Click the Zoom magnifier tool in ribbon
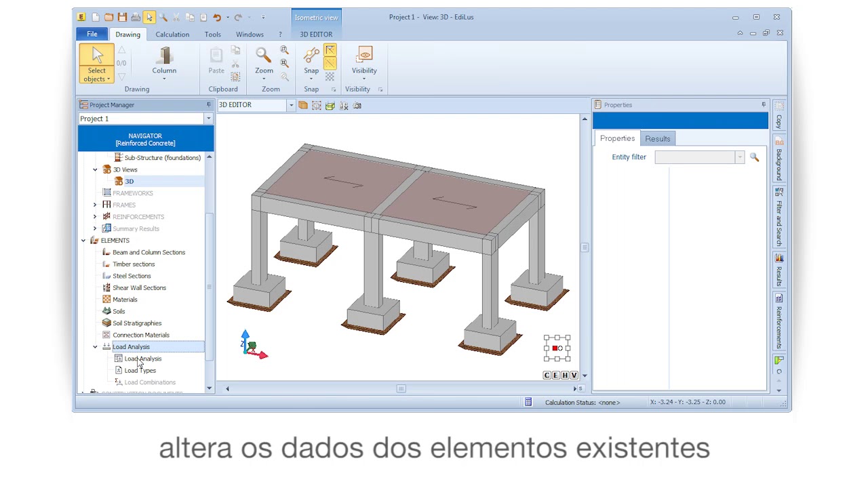The image size is (868, 488). [264, 64]
